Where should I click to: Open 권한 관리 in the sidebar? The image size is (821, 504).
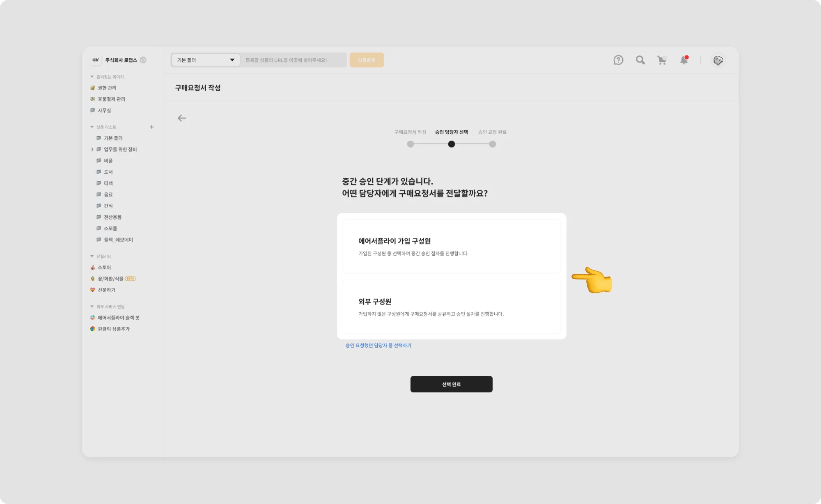(x=107, y=88)
